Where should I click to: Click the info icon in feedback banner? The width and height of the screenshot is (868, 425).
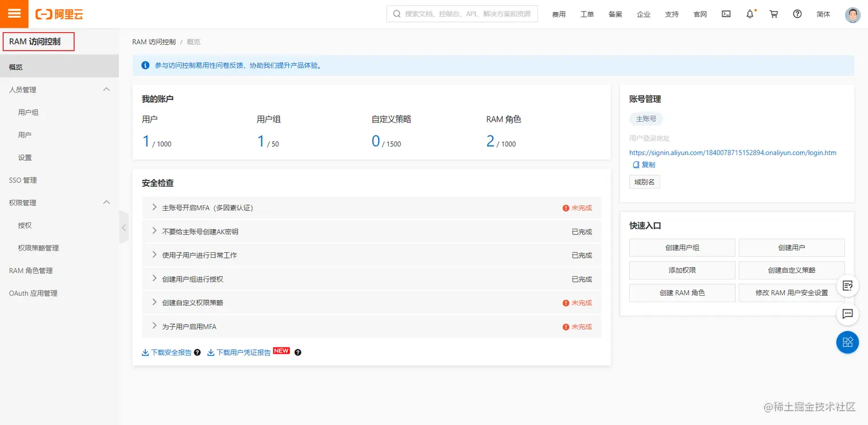click(x=145, y=65)
